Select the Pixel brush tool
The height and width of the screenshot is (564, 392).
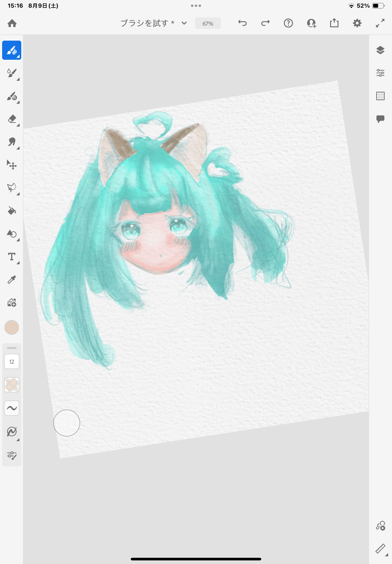tap(12, 50)
